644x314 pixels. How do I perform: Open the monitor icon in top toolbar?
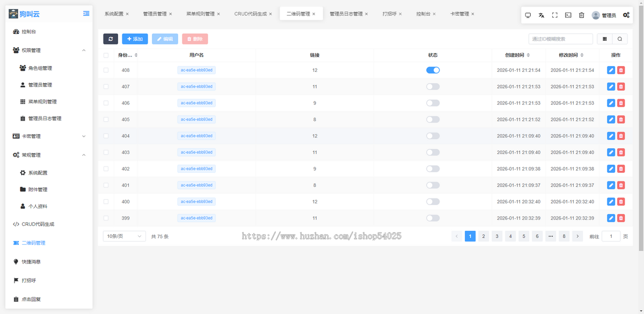click(x=528, y=16)
